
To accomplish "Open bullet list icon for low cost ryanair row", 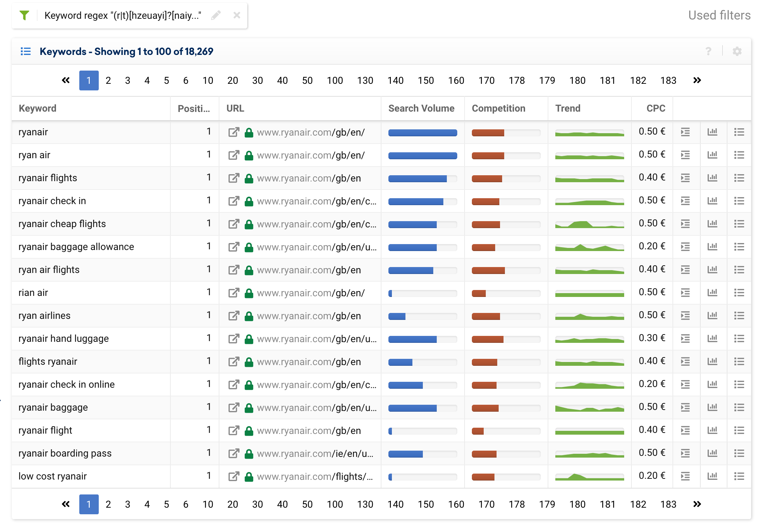I will click(x=739, y=476).
